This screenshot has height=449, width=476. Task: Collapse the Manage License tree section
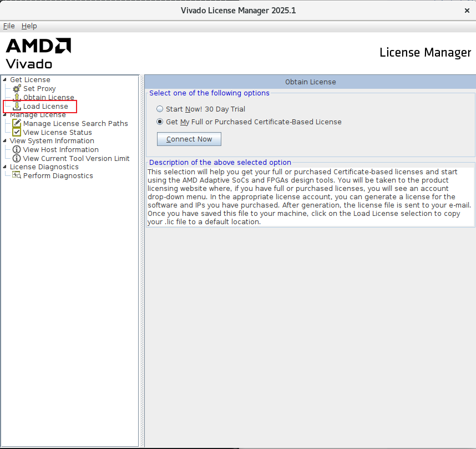coord(5,115)
